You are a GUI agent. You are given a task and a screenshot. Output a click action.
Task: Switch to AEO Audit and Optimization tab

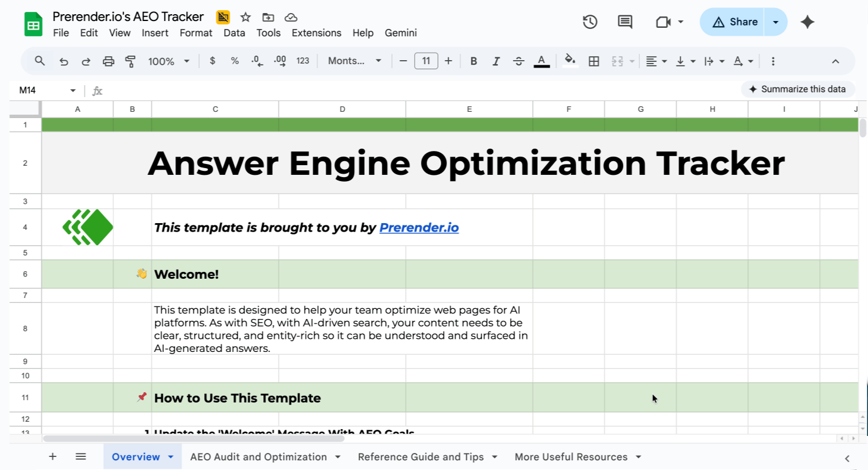click(259, 457)
